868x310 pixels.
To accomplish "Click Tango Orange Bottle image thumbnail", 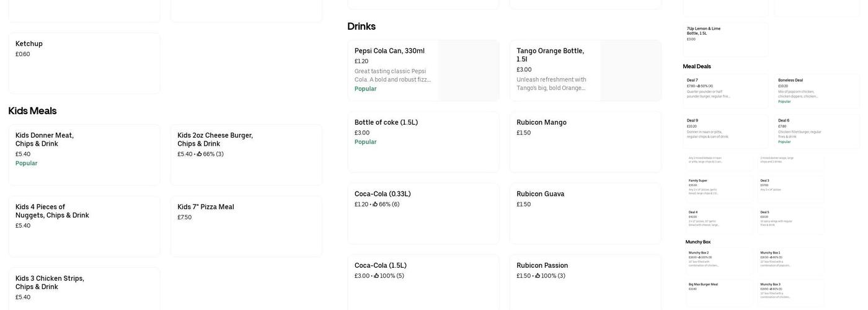I will (x=631, y=70).
